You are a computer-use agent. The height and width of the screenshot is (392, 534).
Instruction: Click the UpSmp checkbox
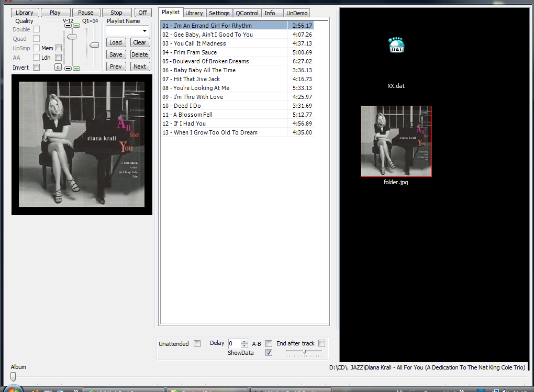pos(37,48)
